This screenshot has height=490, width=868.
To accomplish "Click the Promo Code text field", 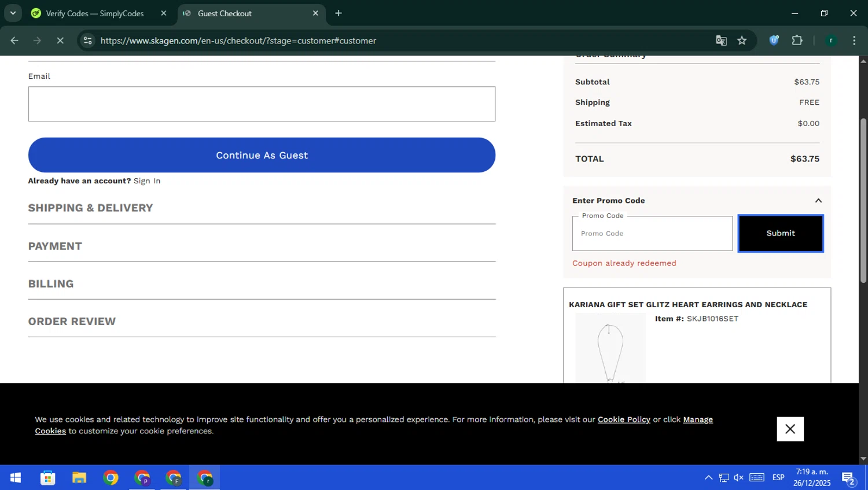I will coord(652,234).
